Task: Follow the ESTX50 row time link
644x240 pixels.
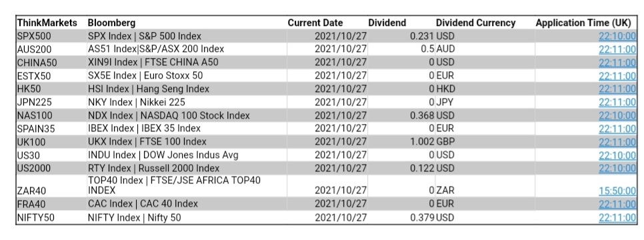Action: click(x=617, y=76)
